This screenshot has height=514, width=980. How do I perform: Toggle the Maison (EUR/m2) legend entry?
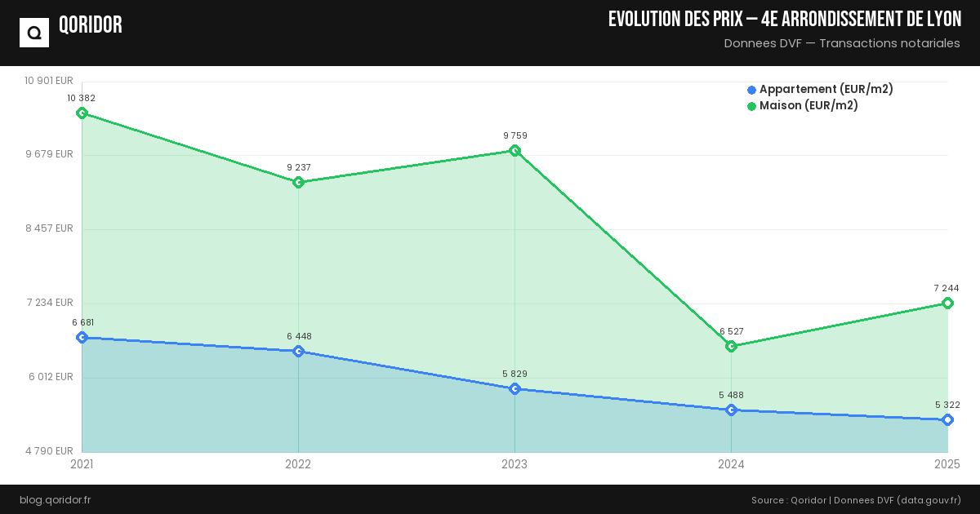pyautogui.click(x=808, y=106)
